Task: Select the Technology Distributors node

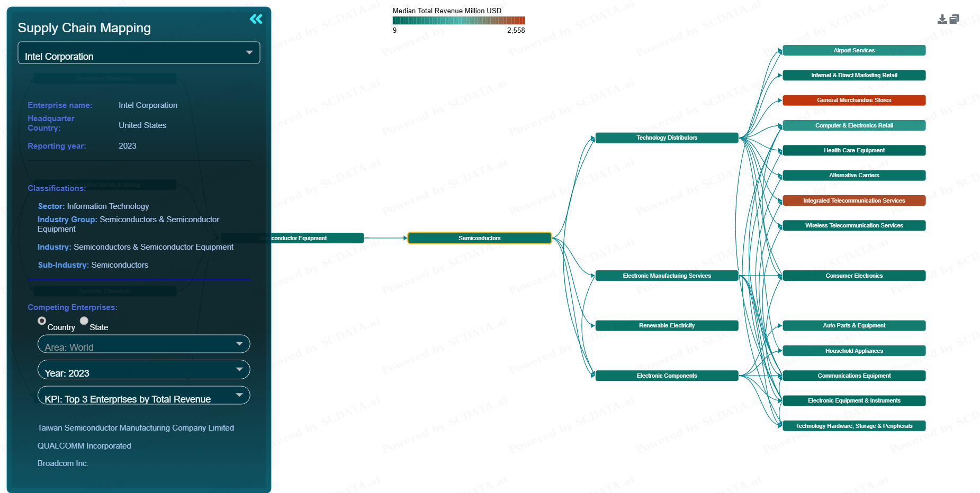Action: (667, 138)
